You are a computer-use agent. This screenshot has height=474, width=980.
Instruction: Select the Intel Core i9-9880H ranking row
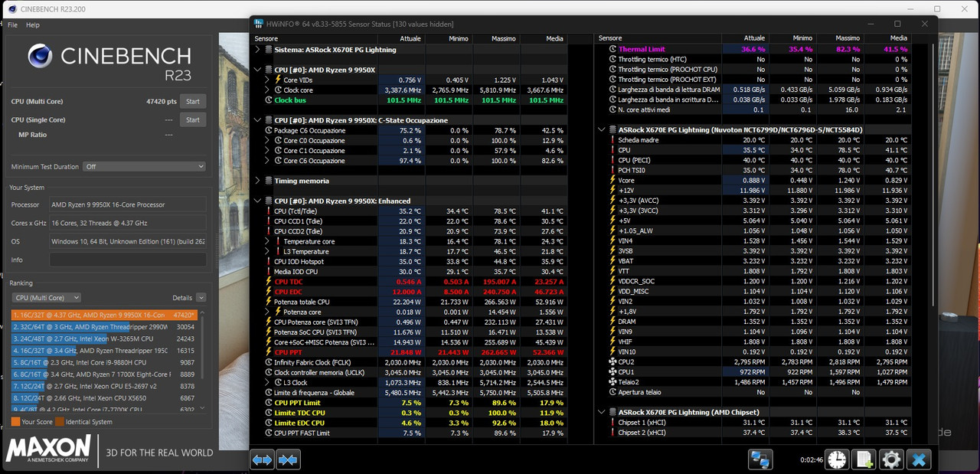pos(105,362)
